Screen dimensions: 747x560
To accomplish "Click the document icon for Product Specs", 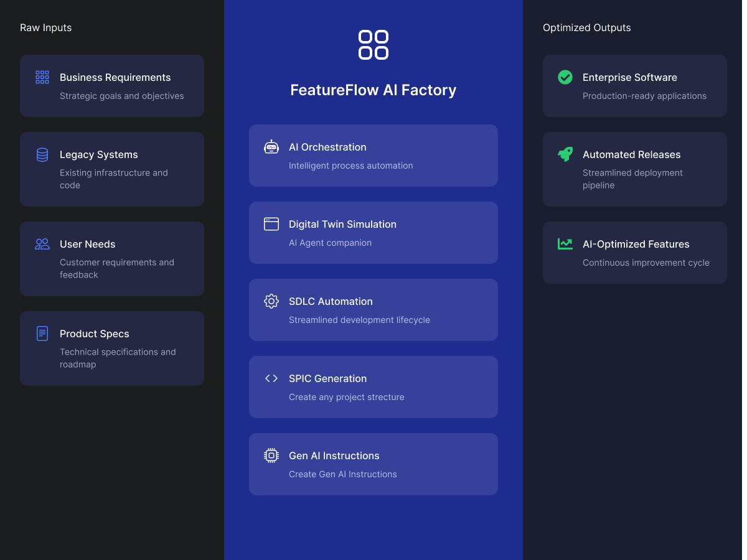I will tap(42, 334).
